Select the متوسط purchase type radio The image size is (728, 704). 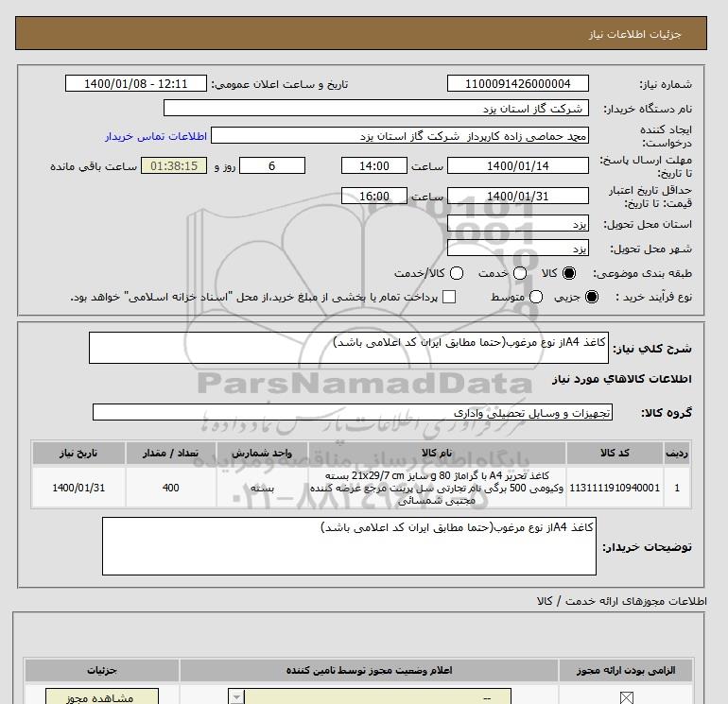pyautogui.click(x=536, y=297)
